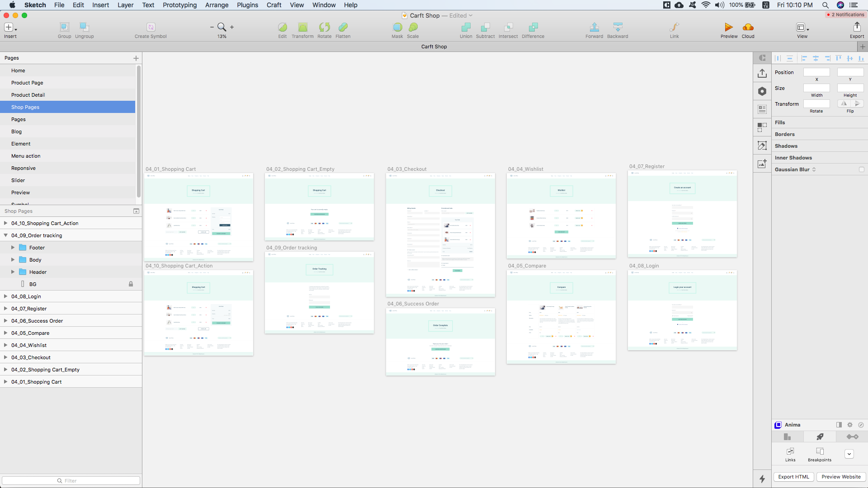
Task: Click the Flatten tool icon
Action: pyautogui.click(x=343, y=27)
